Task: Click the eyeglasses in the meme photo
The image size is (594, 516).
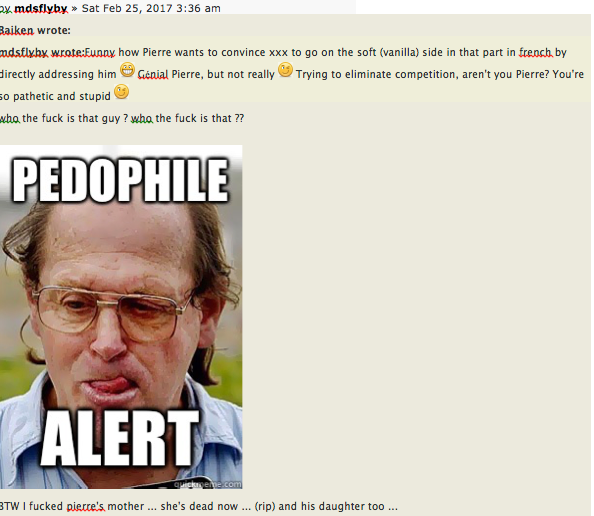Action: (x=112, y=313)
